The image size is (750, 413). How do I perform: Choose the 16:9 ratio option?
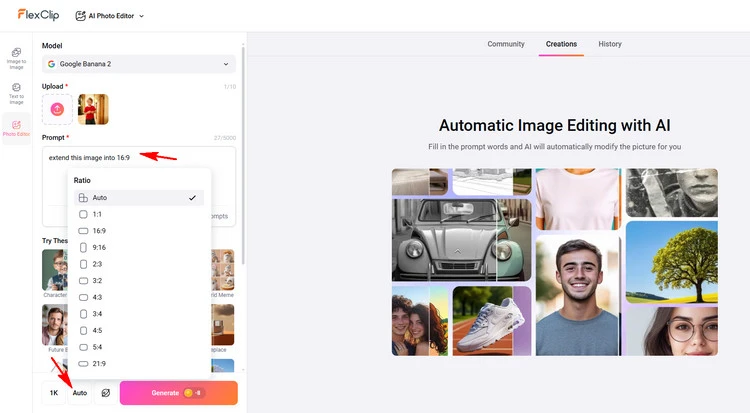(98, 230)
